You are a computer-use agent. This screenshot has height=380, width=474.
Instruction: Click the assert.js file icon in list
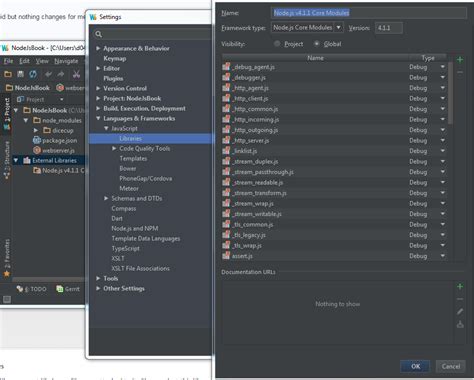pos(226,256)
